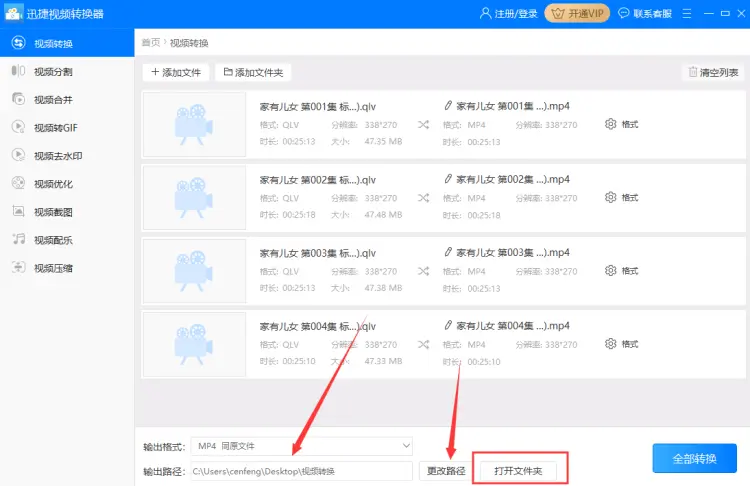Click the rename pencil icon for 第002集 output

click(448, 178)
